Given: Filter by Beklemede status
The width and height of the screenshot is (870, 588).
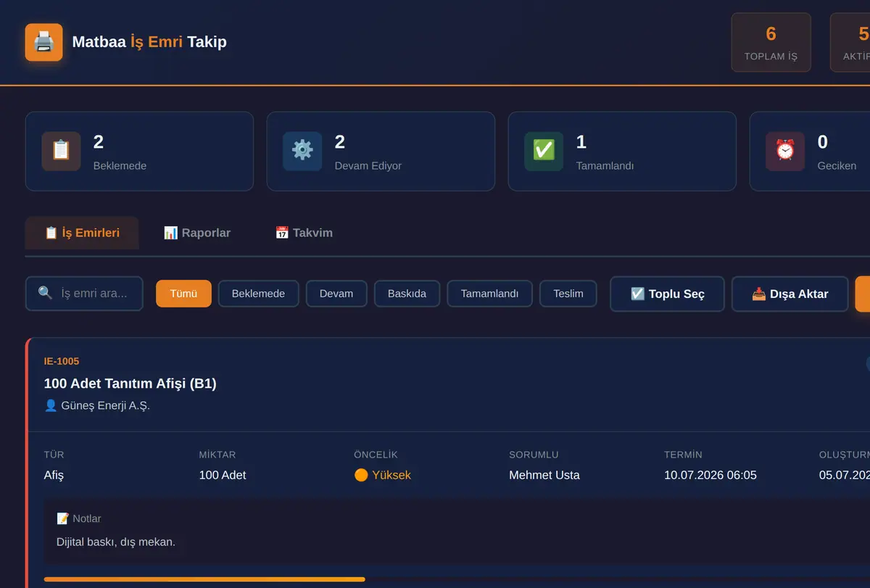Looking at the screenshot, I should coord(258,294).
